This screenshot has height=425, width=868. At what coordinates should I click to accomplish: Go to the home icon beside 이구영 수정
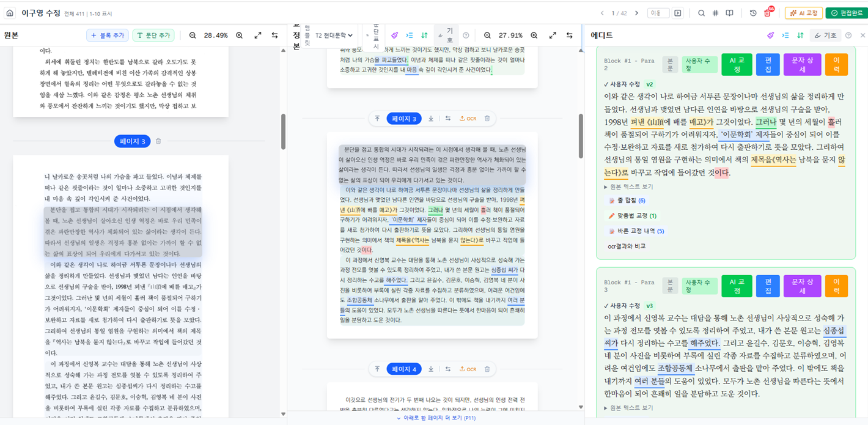click(10, 13)
